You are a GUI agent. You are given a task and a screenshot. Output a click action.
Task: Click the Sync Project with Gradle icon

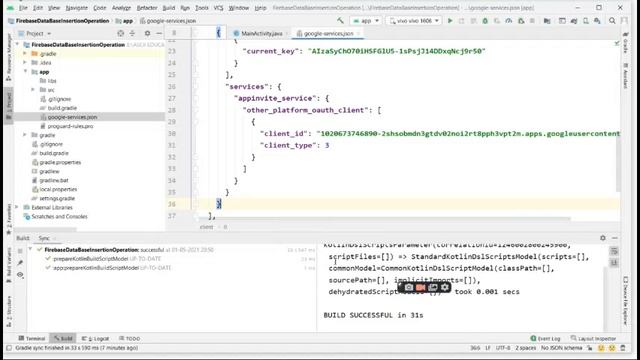(574, 20)
